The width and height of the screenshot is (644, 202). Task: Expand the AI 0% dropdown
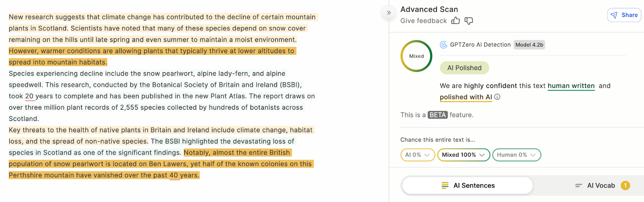pyautogui.click(x=417, y=155)
